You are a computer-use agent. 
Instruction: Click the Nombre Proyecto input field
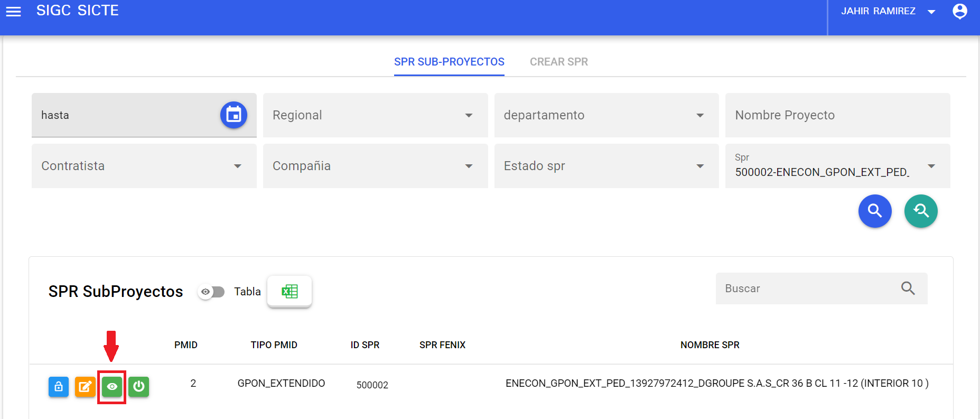(837, 115)
